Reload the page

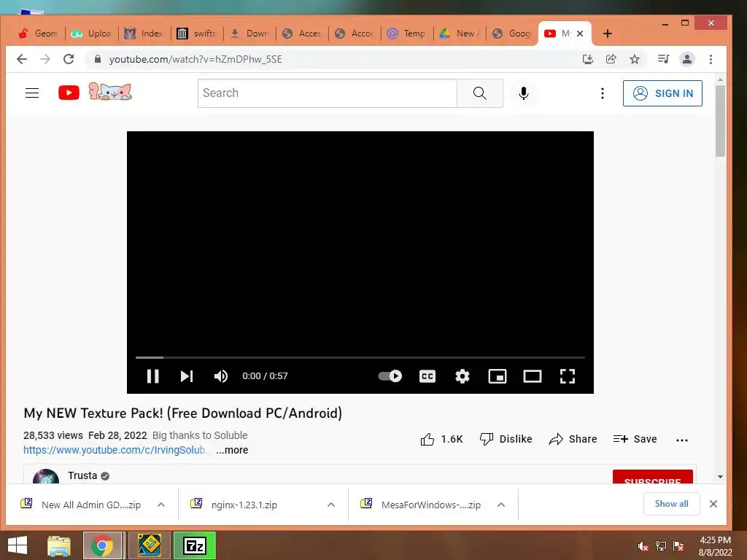pos(69,59)
